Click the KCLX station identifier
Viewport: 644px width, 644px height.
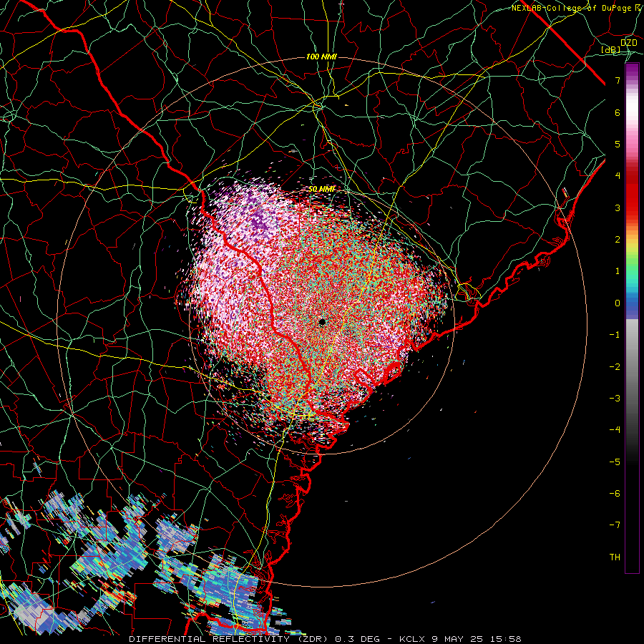click(x=411, y=639)
